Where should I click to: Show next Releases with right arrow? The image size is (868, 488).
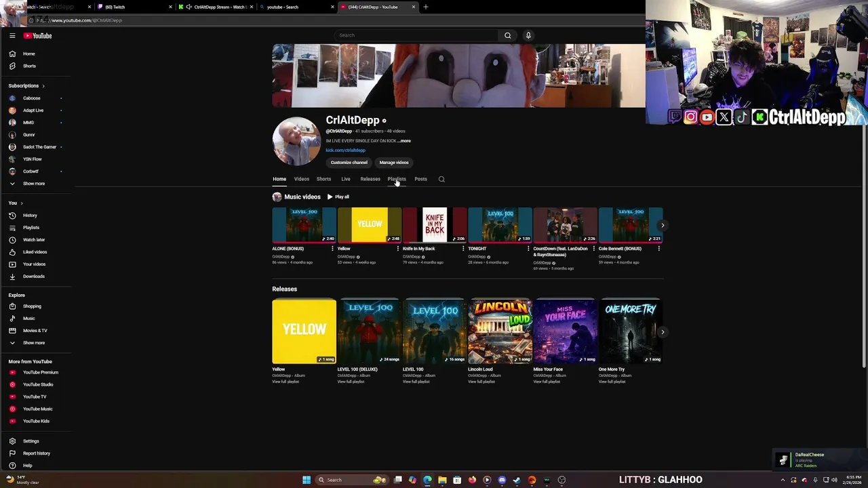(x=663, y=332)
